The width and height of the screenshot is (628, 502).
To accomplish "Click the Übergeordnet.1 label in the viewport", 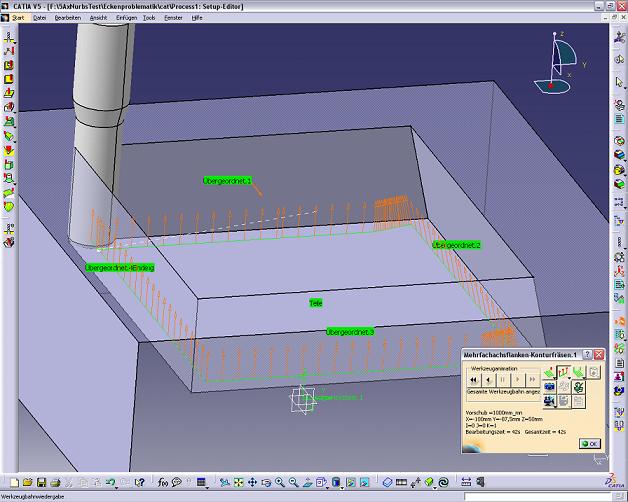I will click(x=227, y=181).
